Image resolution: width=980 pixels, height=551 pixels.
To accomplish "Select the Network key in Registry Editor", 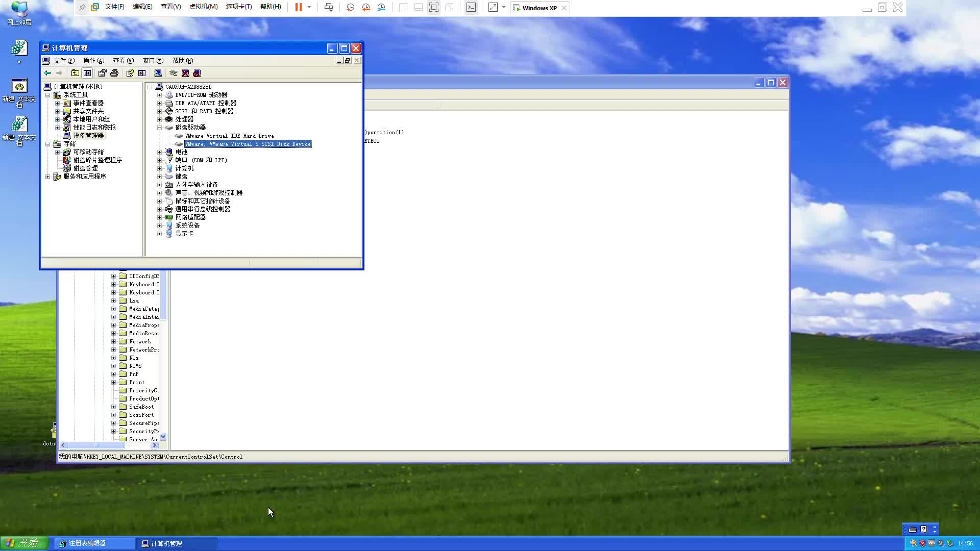I will click(x=140, y=342).
